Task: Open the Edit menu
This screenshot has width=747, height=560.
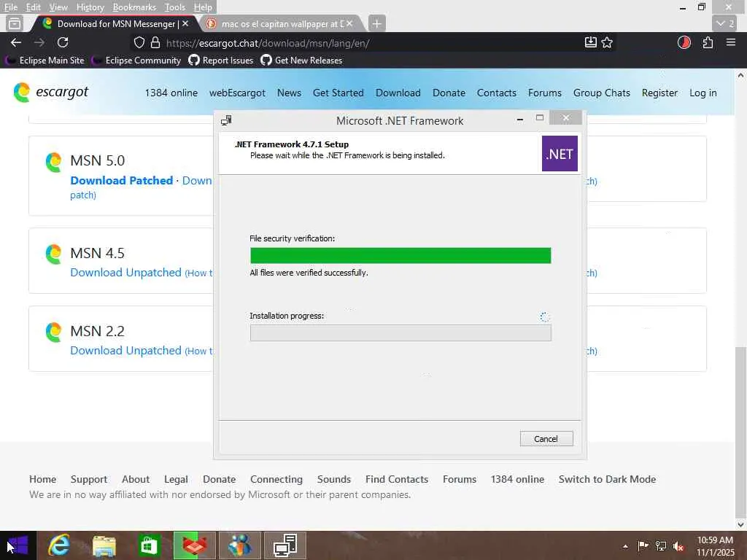Action: pyautogui.click(x=33, y=7)
